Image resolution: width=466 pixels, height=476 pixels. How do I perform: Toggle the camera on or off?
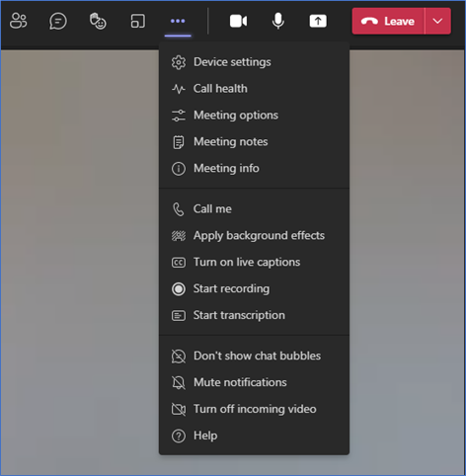[239, 22]
